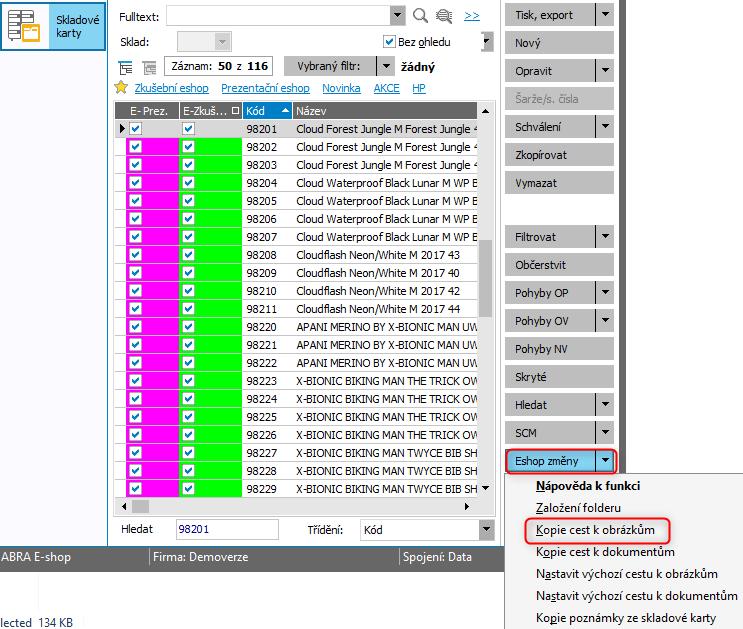Click into the Fulltext input field
Image resolution: width=743 pixels, height=629 pixels.
click(279, 16)
